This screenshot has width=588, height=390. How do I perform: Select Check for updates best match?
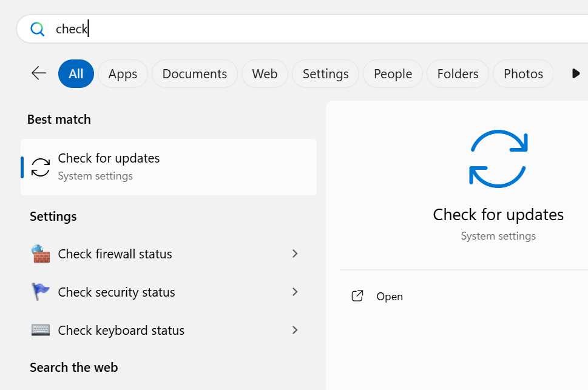tap(169, 167)
